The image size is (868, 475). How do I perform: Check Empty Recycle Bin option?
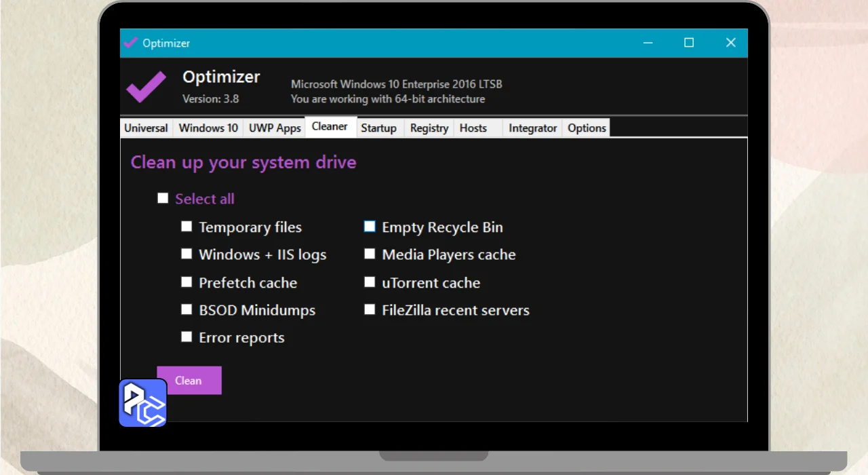370,227
